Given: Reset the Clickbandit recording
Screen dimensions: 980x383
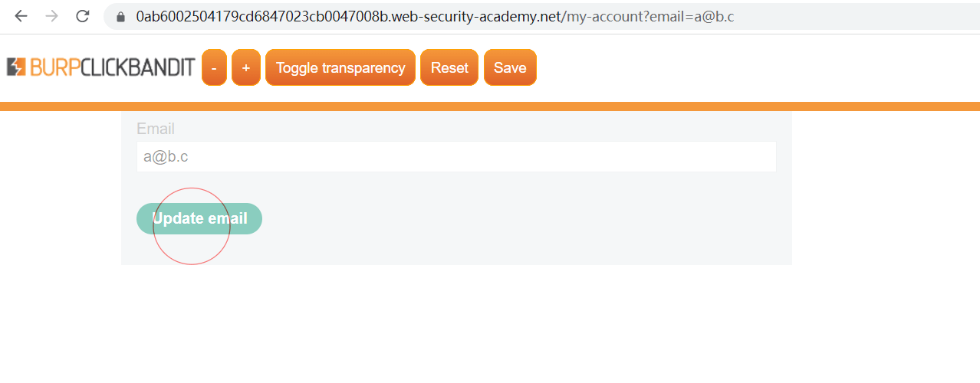Looking at the screenshot, I should pos(449,67).
